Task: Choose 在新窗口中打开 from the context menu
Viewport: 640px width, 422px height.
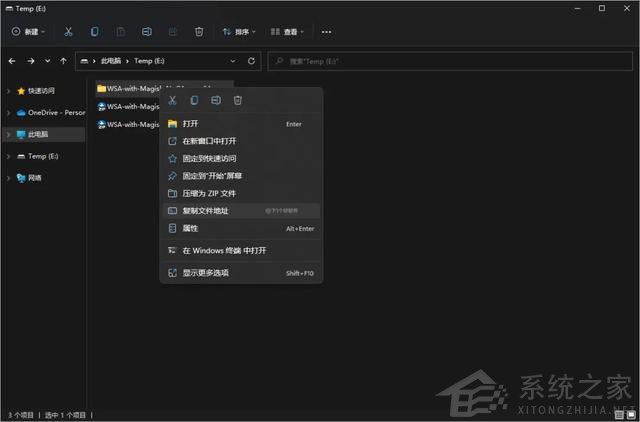Action: click(241, 141)
